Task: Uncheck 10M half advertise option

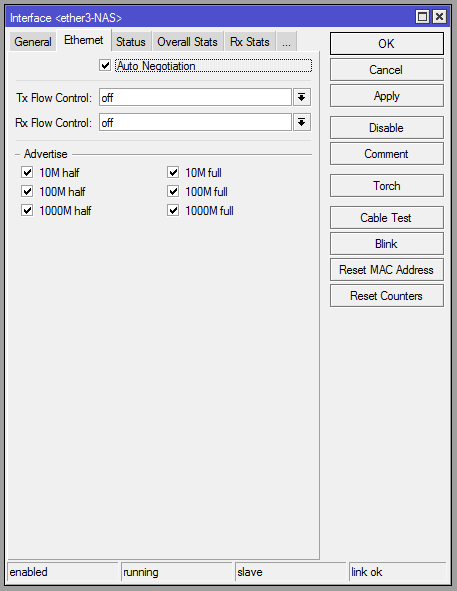Action: point(27,173)
